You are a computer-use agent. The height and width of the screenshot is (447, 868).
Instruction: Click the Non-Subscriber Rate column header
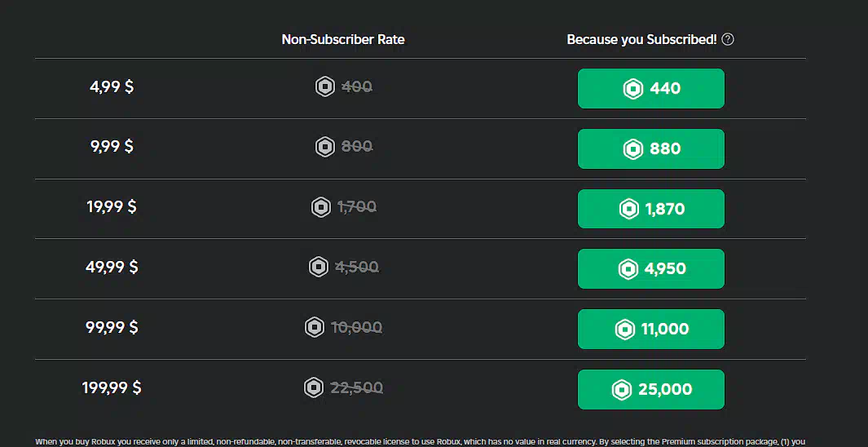point(343,39)
